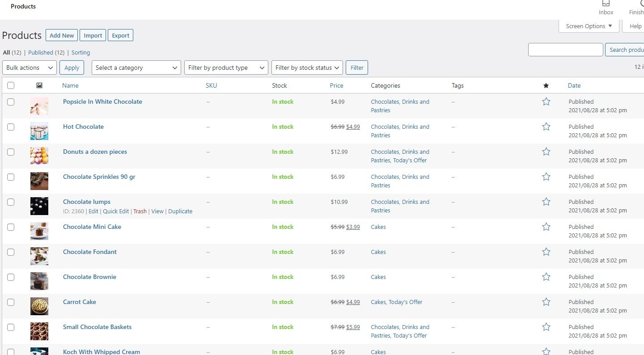Check the Carrot Cake row

click(11, 302)
